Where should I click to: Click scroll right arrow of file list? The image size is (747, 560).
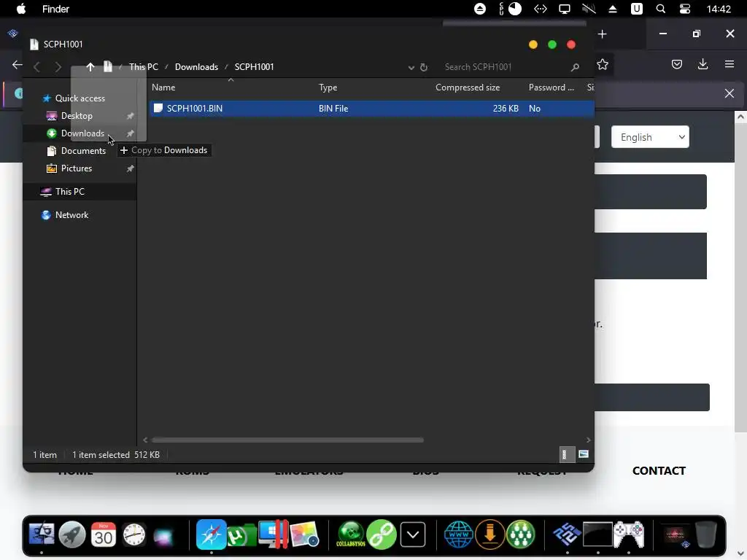tap(589, 440)
